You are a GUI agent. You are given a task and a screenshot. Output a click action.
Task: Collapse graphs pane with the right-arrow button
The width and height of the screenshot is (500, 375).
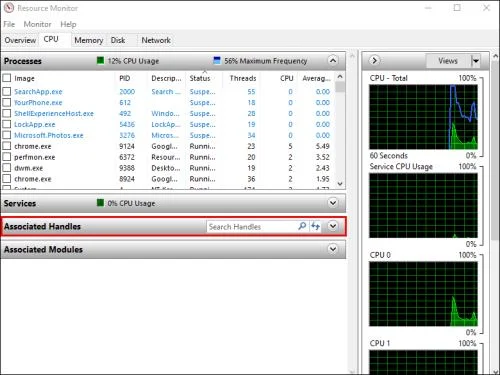coord(375,60)
